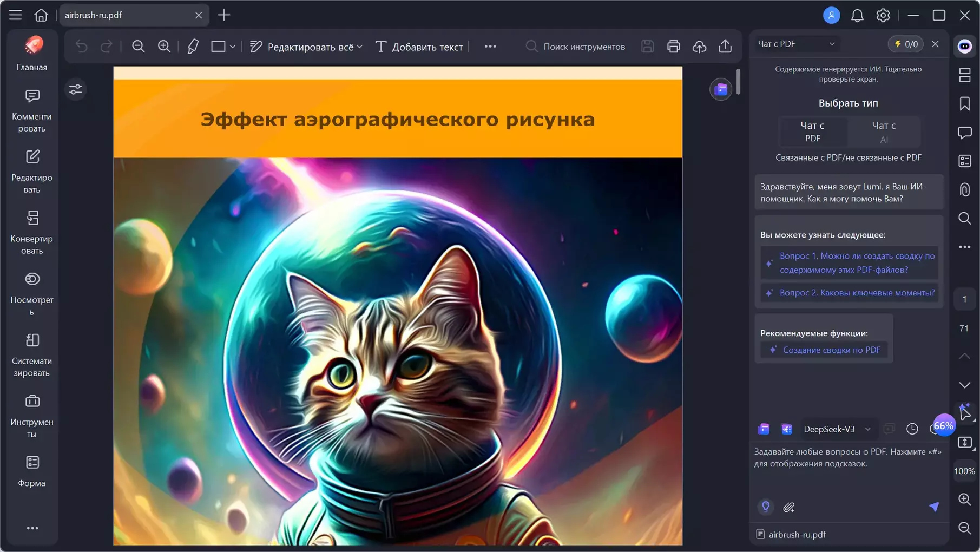Screen dimensions: 980x552
Task: Switch chat type to Чат с AI
Action: pyautogui.click(x=884, y=132)
